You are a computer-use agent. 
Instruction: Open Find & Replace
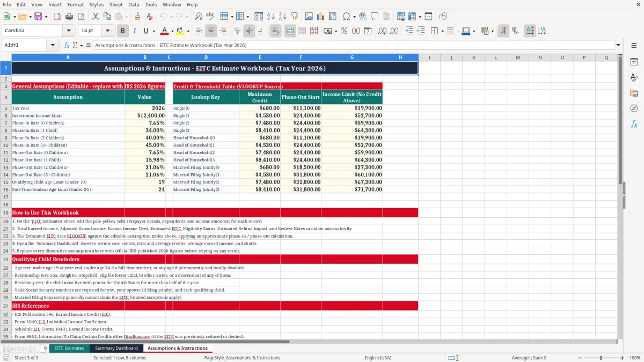(x=199, y=17)
